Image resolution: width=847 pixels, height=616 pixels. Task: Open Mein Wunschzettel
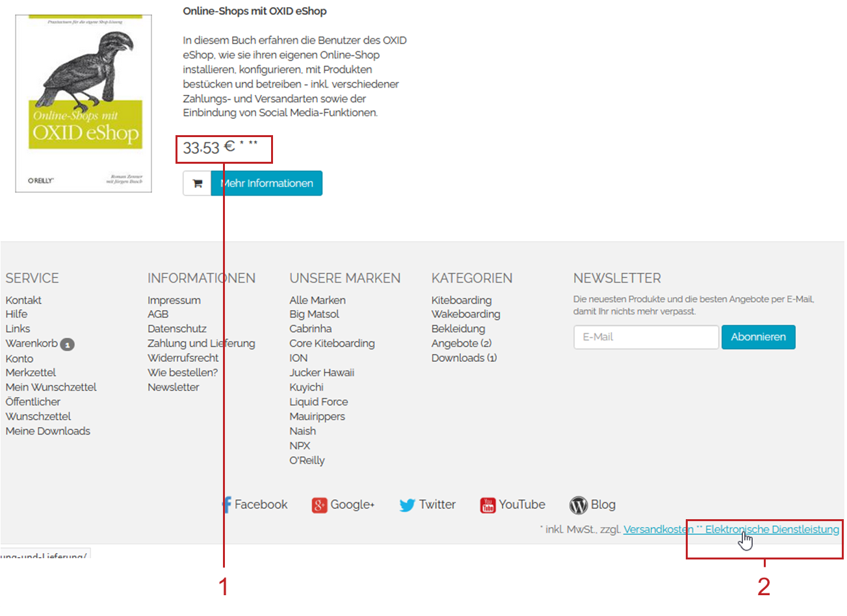[x=51, y=387]
